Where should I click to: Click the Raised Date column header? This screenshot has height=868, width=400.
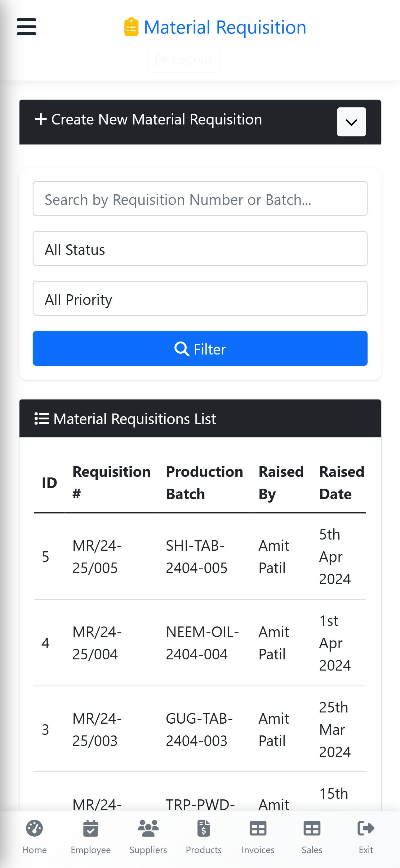click(x=341, y=483)
